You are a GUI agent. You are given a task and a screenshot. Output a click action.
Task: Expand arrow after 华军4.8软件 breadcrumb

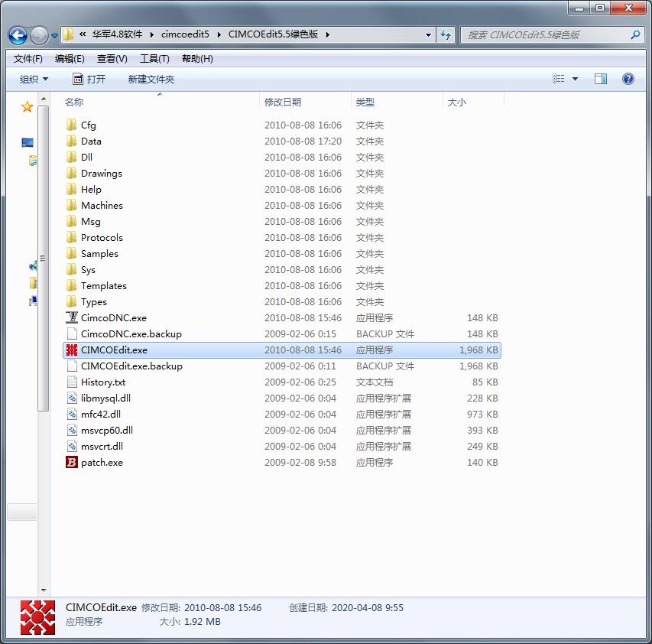tap(152, 34)
